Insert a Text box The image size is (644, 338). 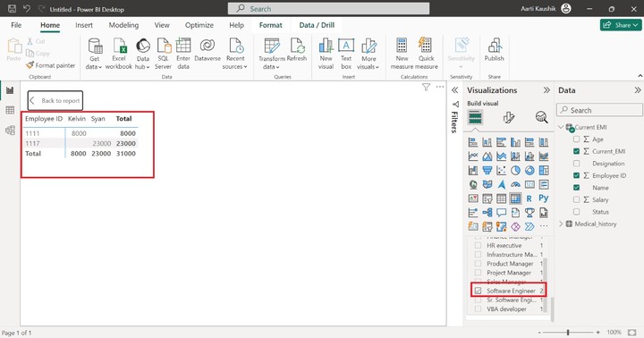click(346, 54)
